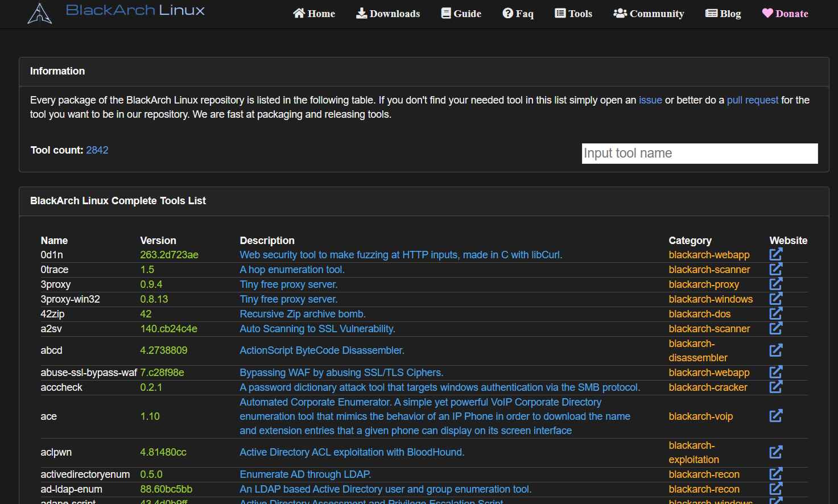
Task: Select version '140.cb24c4e' of a2sv
Action: pos(168,329)
